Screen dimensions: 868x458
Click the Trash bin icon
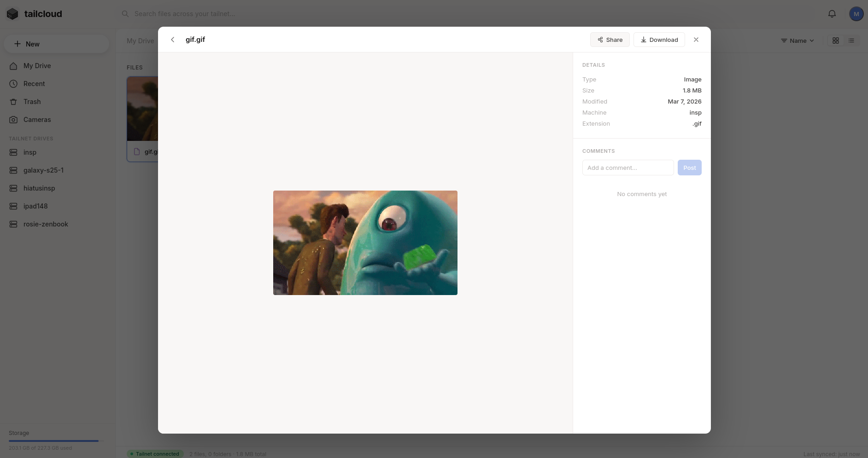pyautogui.click(x=14, y=102)
